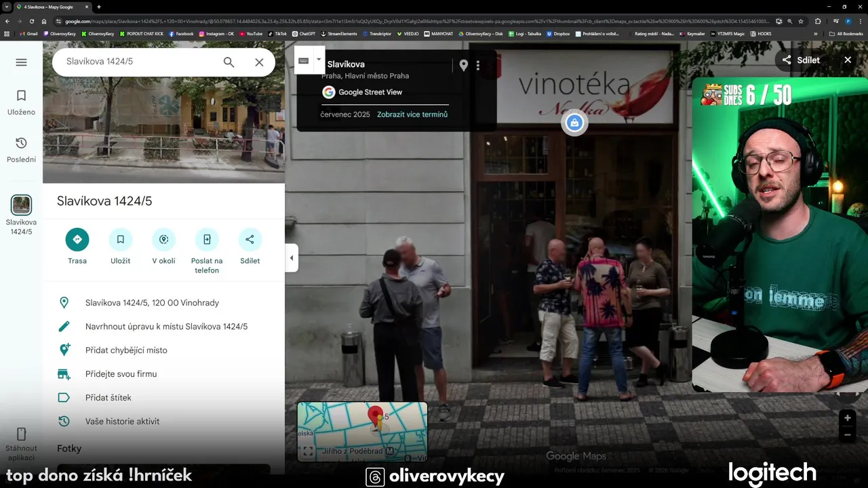Open the POPOUT CHAT KICK bookmark
The width and height of the screenshot is (868, 488).
141,33
